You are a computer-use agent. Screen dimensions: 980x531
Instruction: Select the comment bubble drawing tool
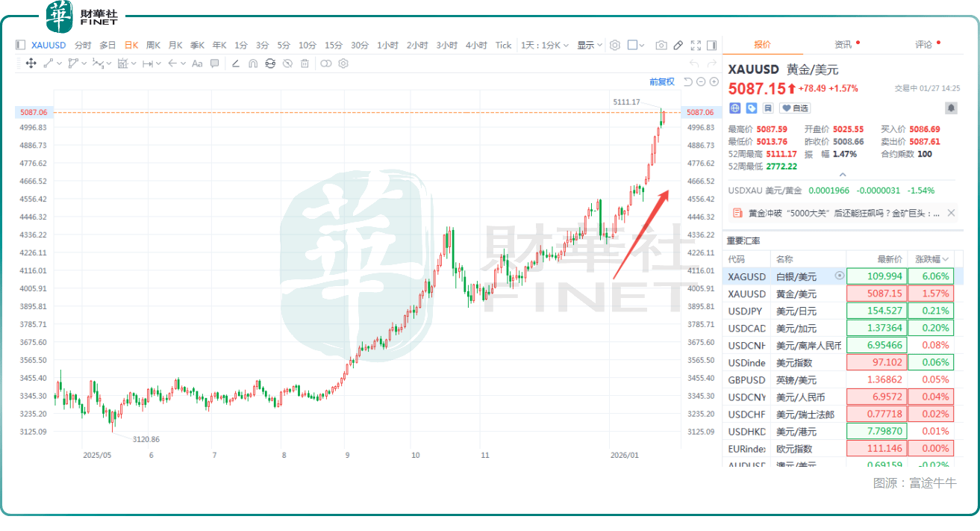click(215, 63)
